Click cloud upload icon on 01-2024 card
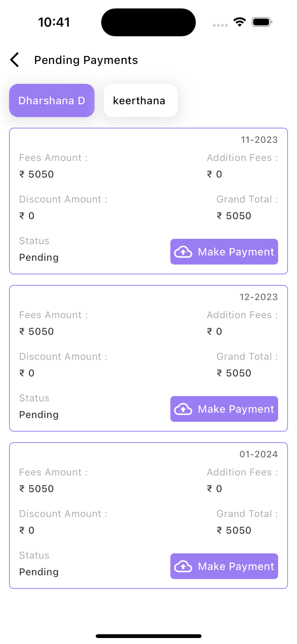This screenshot has height=644, width=297. coord(183,566)
